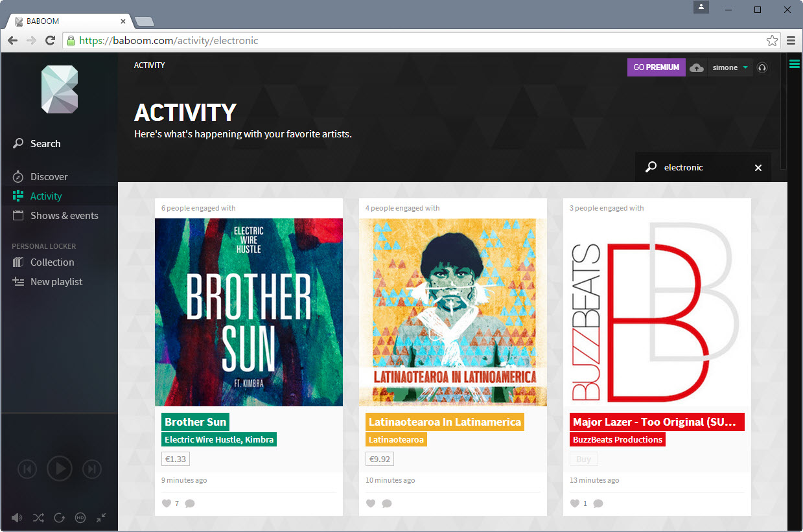Screen dimensions: 803x532
Task: Open Shows & events page
Action: point(56,216)
